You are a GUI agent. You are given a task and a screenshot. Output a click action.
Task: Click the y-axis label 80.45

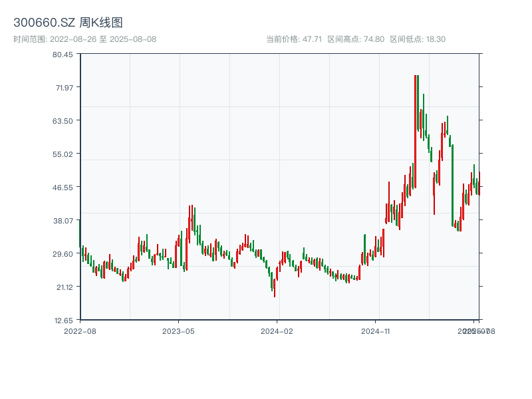click(63, 55)
